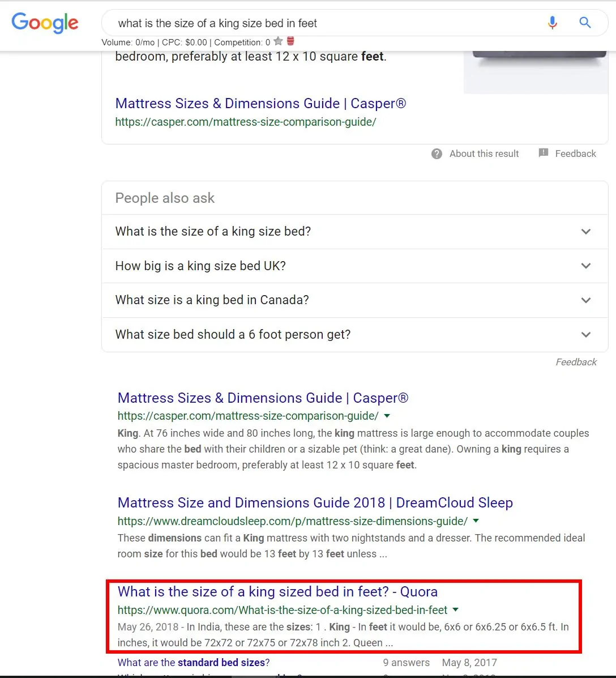Click the Feedback link below People also ask
The image size is (616, 678).
[x=576, y=361]
